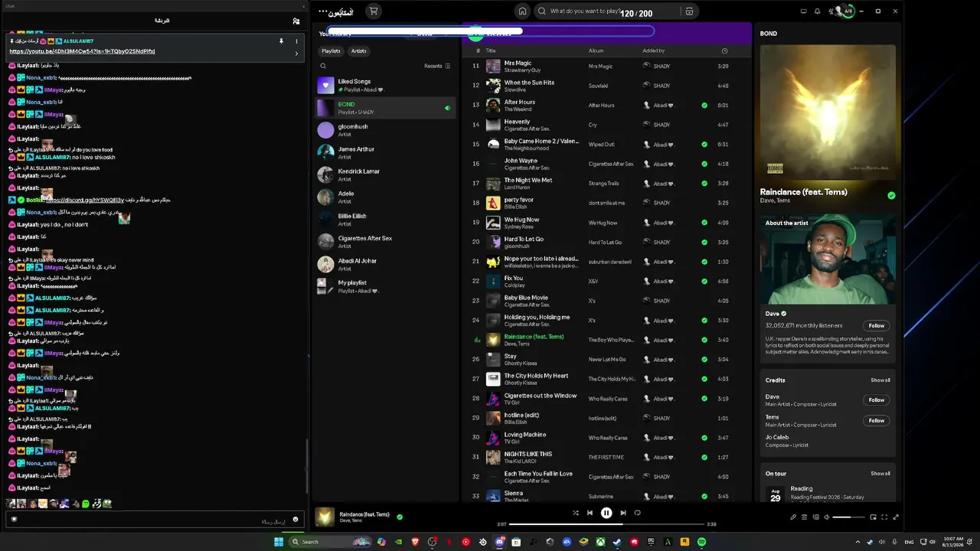This screenshot has width=980, height=551.
Task: Pause the current song
Action: click(606, 513)
